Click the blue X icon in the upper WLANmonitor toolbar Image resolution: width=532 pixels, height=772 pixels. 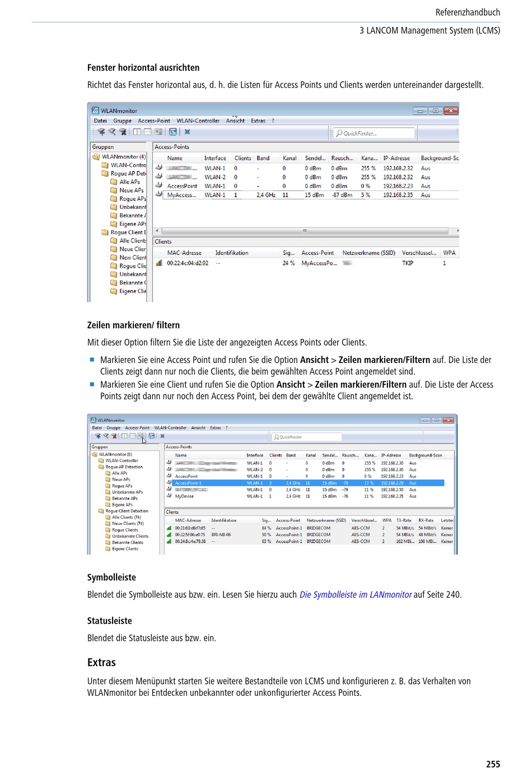pos(188,132)
